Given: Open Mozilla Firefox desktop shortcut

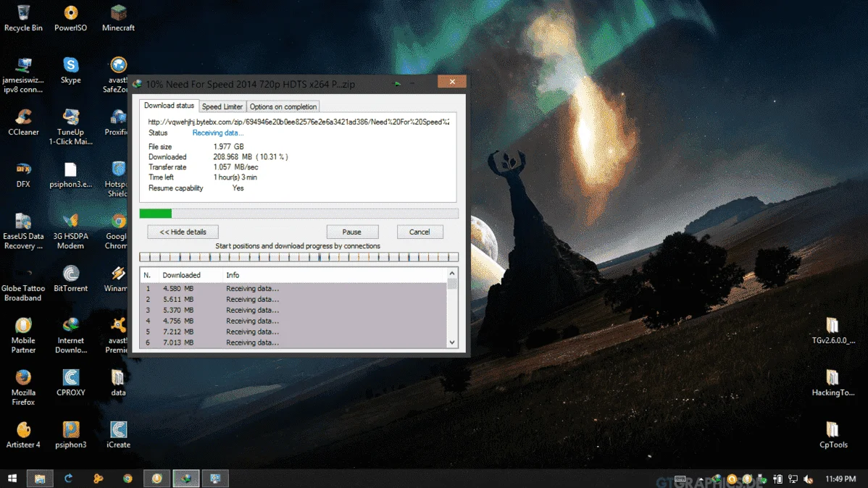Looking at the screenshot, I should pyautogui.click(x=23, y=388).
